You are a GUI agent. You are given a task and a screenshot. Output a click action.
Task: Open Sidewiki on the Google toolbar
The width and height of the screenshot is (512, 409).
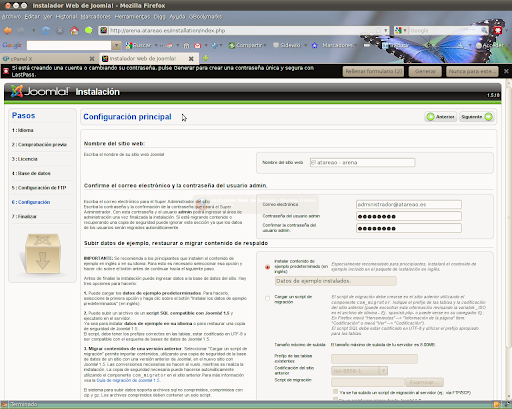point(287,45)
